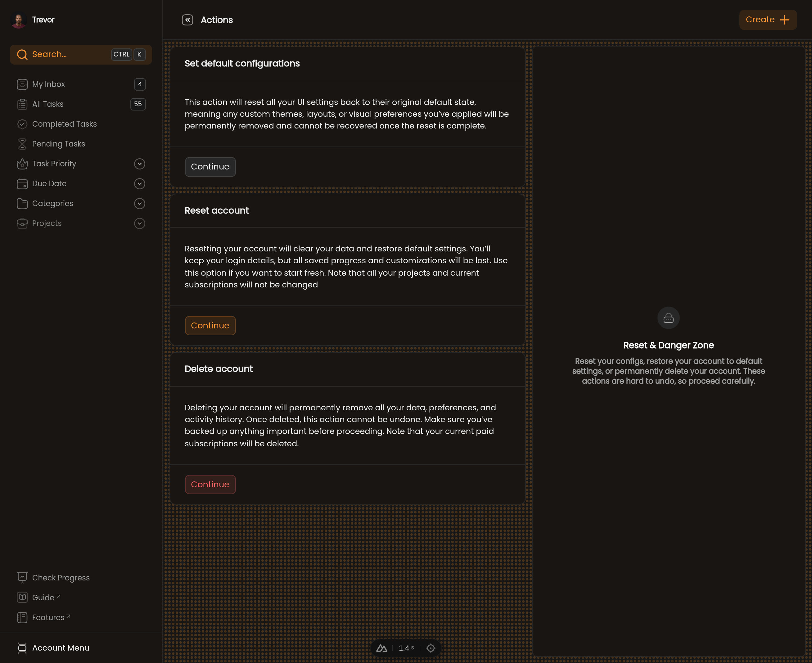Expand the Projects chevron
The image size is (812, 663).
[x=140, y=223]
